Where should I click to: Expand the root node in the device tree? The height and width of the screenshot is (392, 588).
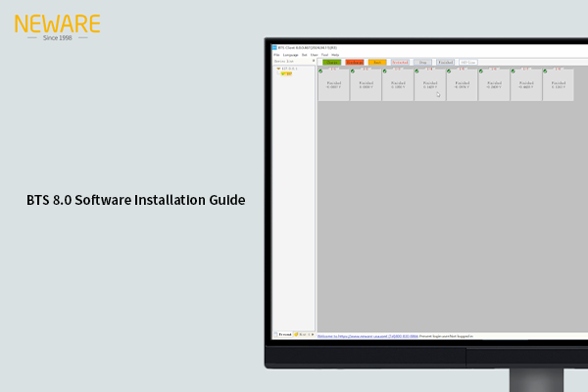click(x=278, y=69)
